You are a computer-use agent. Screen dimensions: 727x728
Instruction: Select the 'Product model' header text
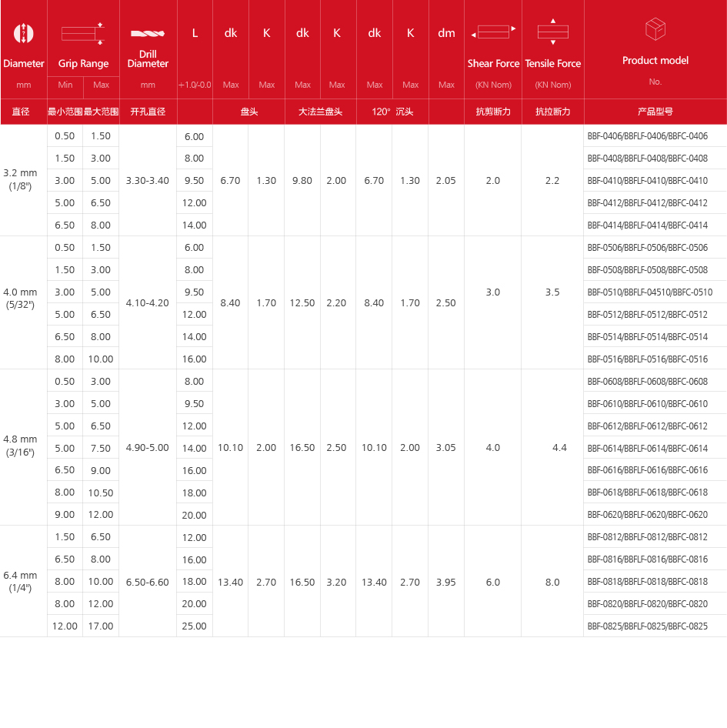pyautogui.click(x=655, y=61)
